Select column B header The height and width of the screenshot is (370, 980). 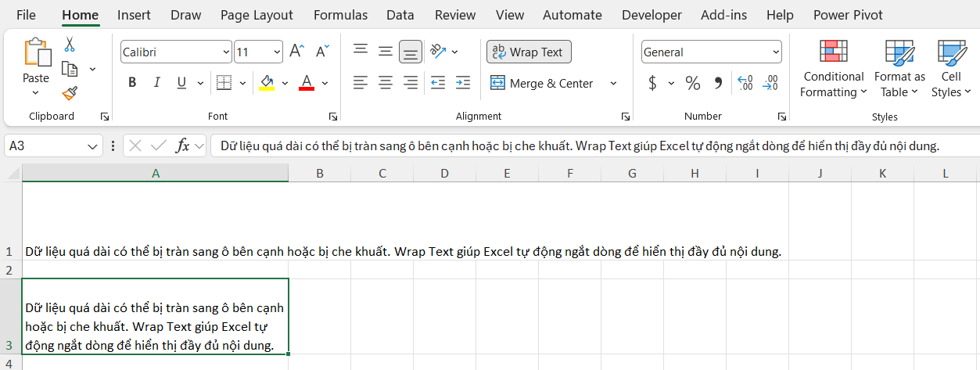tap(319, 174)
